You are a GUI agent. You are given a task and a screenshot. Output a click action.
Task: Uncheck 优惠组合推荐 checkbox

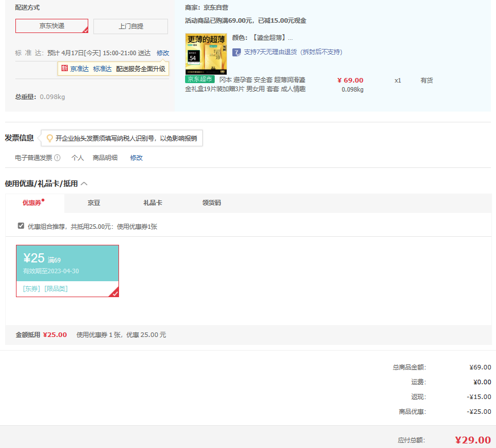coord(21,226)
